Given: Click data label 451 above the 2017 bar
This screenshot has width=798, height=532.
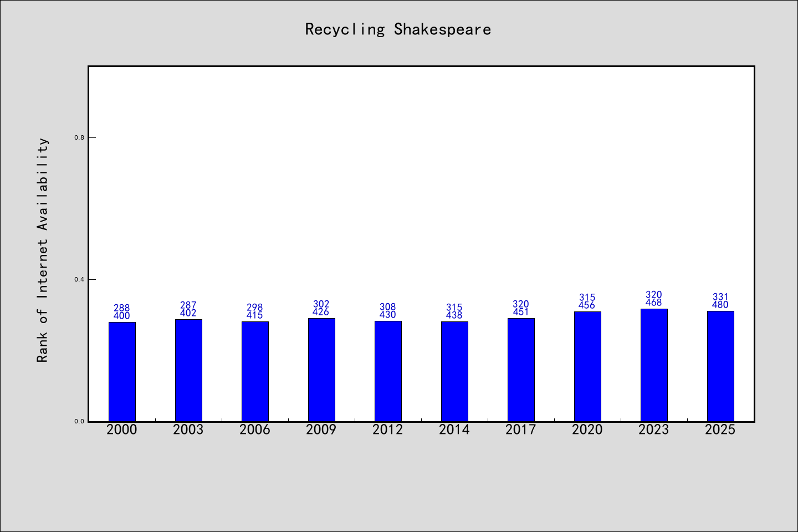Looking at the screenshot, I should [521, 312].
